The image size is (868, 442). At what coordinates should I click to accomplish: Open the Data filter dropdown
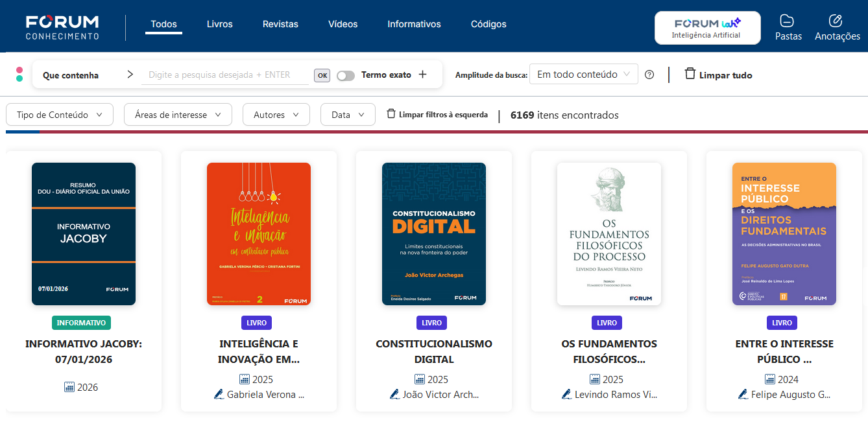coord(348,115)
